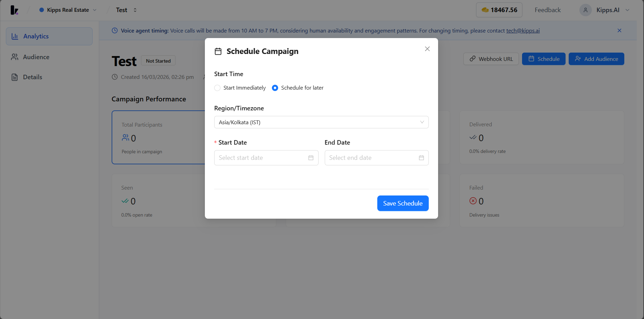This screenshot has height=319, width=644.
Task: Click the Save Schedule button
Action: 403,203
